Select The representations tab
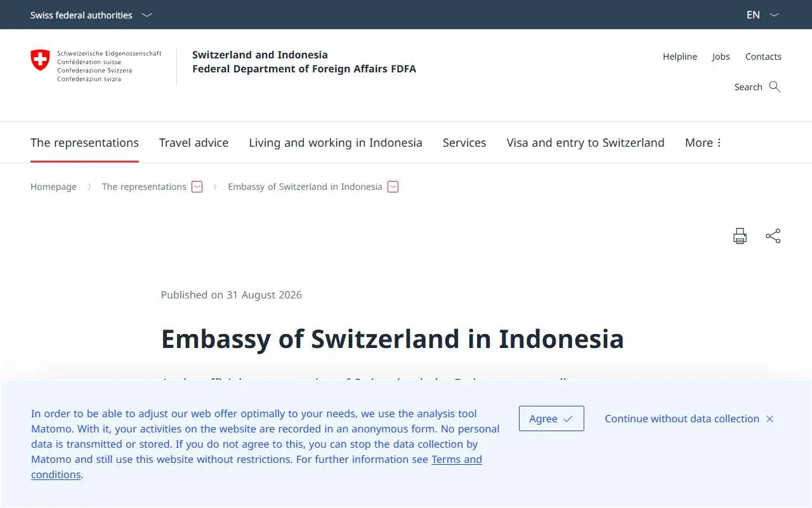Viewport: 812px width, 508px height. click(x=84, y=143)
